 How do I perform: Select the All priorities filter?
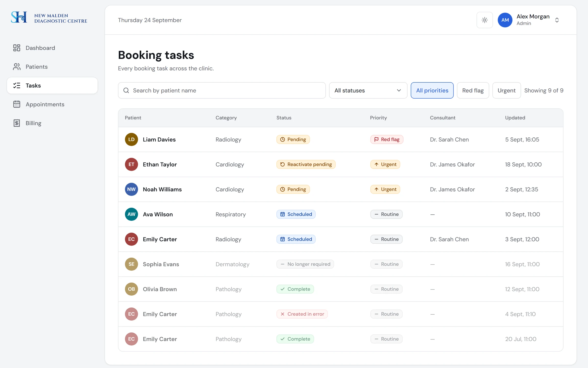[x=432, y=91]
